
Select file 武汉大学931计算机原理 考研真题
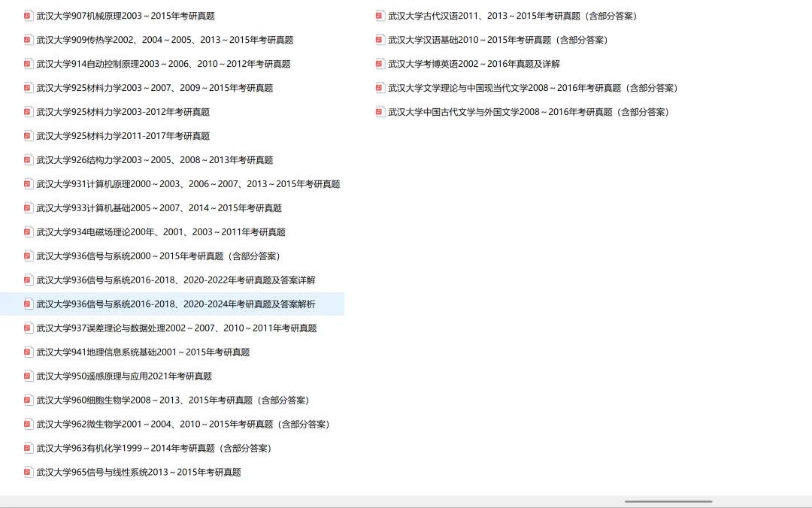click(189, 184)
